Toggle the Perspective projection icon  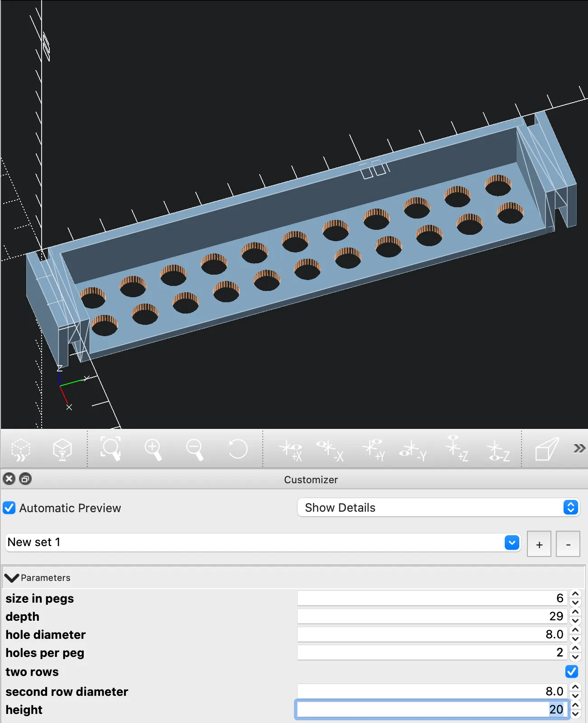point(547,449)
